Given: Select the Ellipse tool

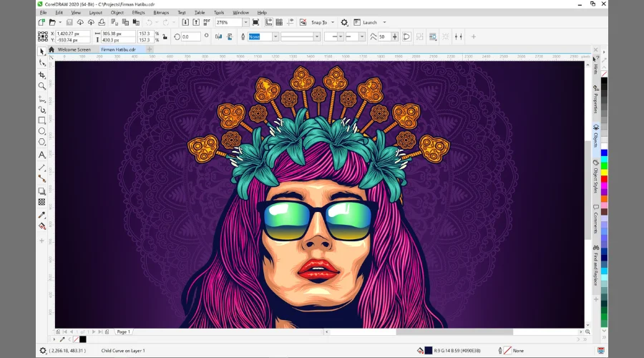Looking at the screenshot, I should pyautogui.click(x=42, y=131).
